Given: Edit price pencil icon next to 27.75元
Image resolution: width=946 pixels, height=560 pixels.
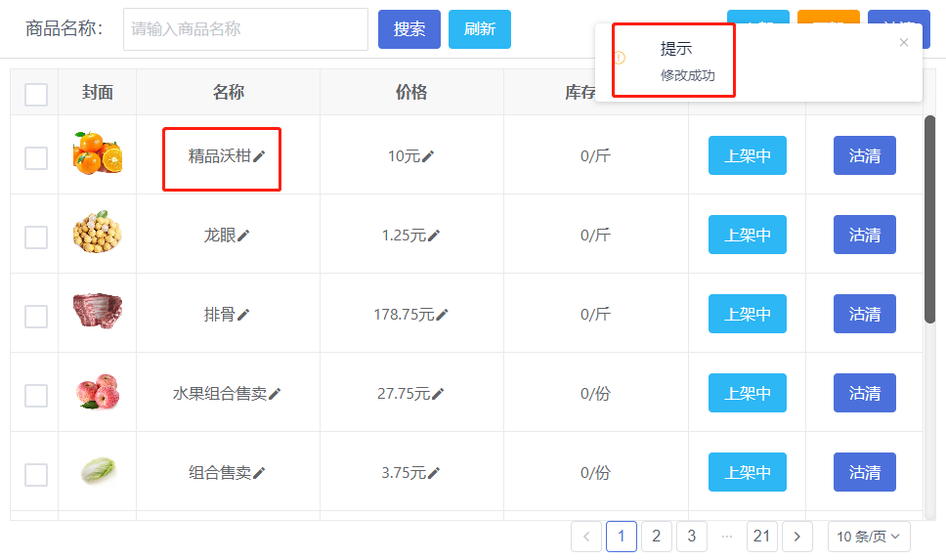Looking at the screenshot, I should 438,394.
